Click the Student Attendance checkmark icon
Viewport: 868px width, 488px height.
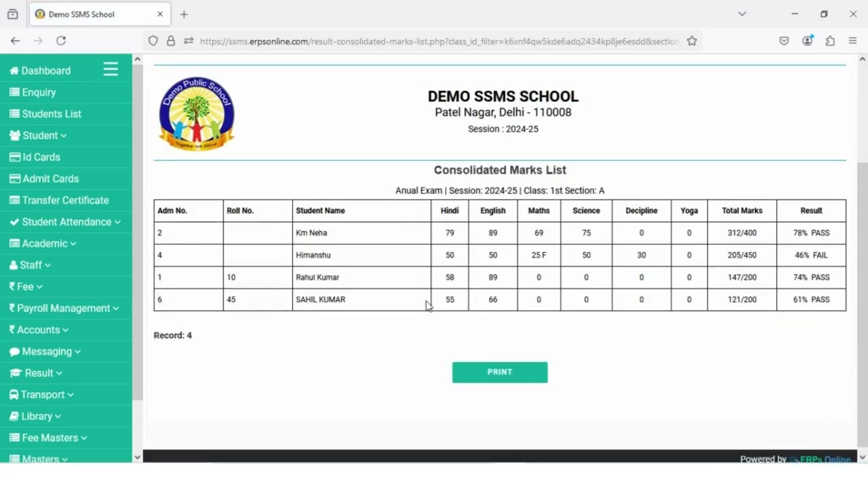coord(14,222)
